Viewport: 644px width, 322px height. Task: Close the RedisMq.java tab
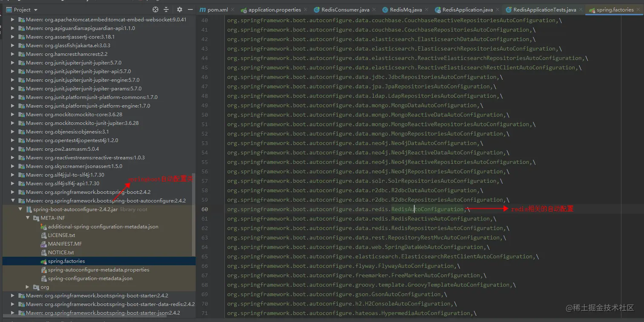(x=427, y=10)
